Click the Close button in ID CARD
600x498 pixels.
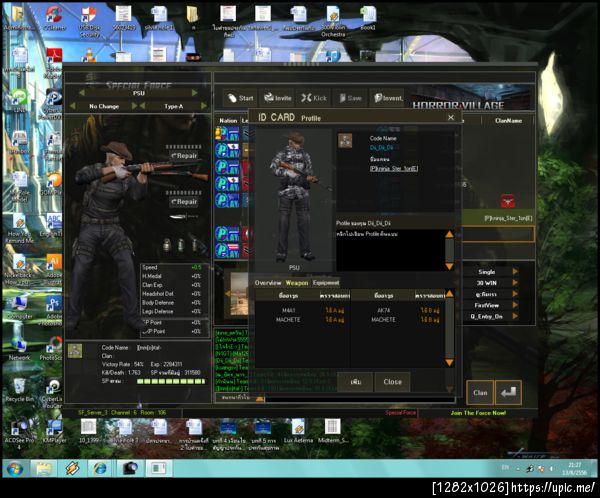pos(392,382)
